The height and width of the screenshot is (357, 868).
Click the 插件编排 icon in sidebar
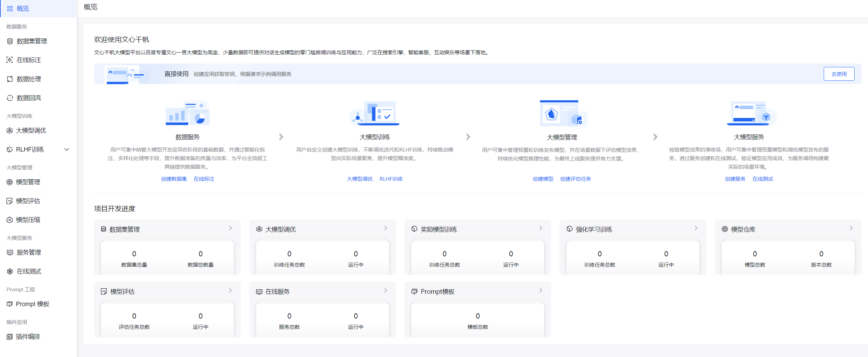(10, 337)
